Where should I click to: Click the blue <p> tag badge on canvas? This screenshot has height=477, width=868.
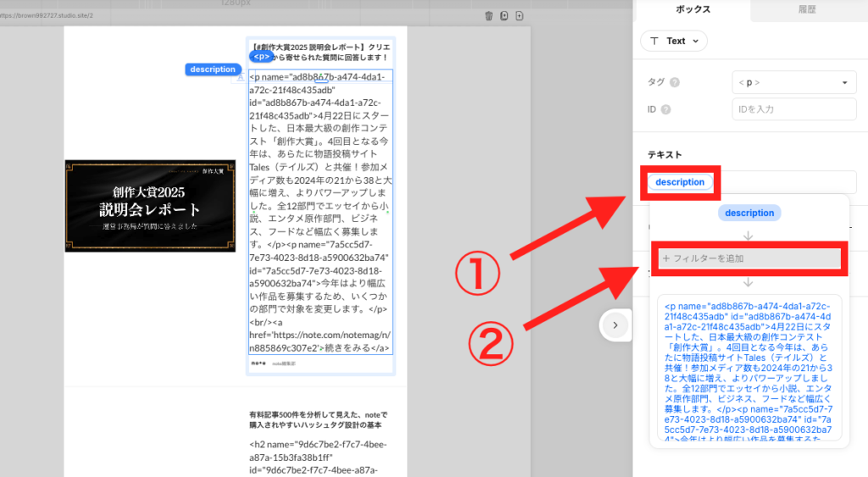click(x=261, y=57)
